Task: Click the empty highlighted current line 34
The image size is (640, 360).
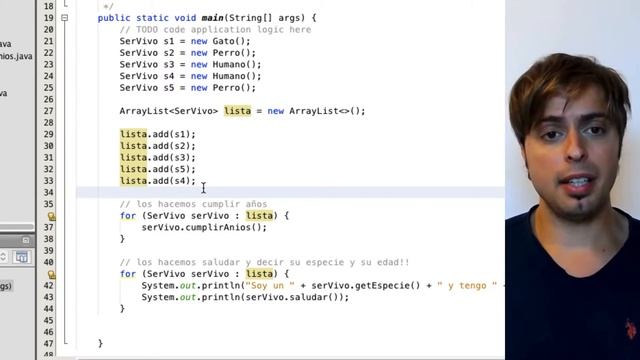Action: point(290,192)
